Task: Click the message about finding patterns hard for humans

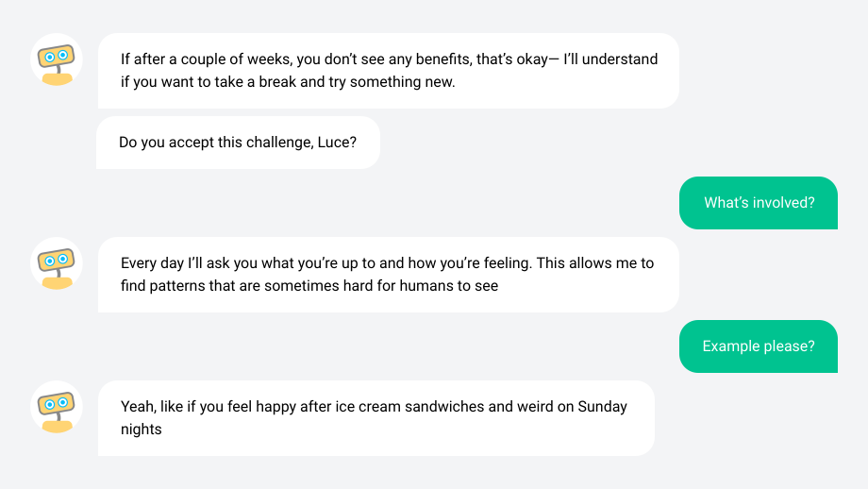Action: tap(389, 275)
